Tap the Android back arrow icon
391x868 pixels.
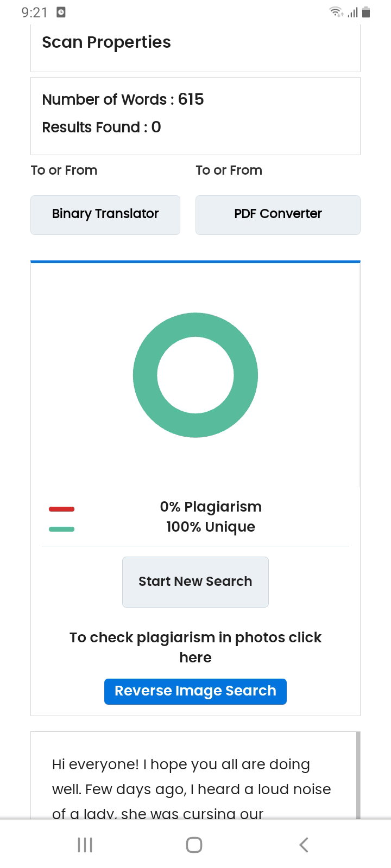coord(304,845)
